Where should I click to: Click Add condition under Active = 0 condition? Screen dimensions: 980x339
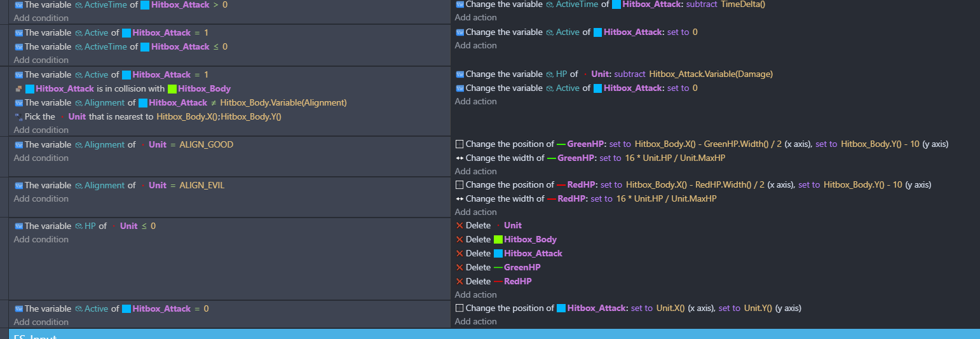[x=41, y=322]
